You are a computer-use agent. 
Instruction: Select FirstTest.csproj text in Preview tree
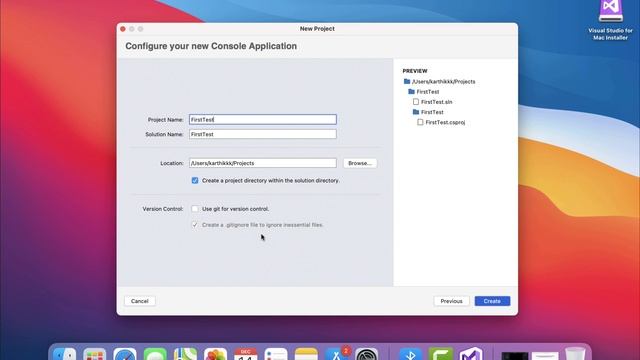[x=445, y=122]
